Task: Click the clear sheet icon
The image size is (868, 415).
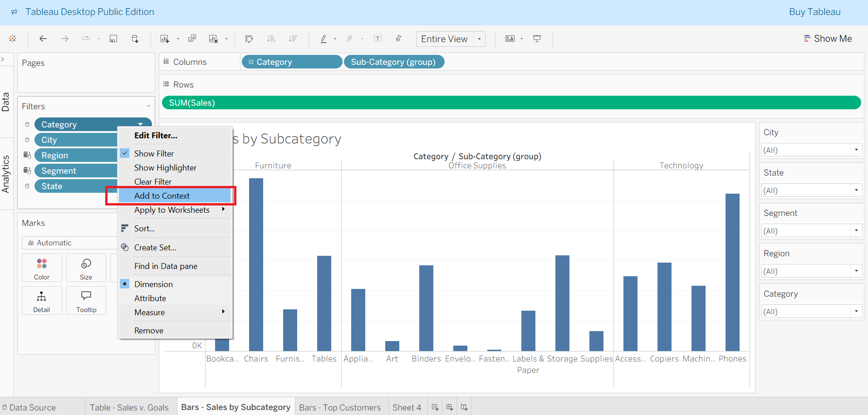Action: 213,39
